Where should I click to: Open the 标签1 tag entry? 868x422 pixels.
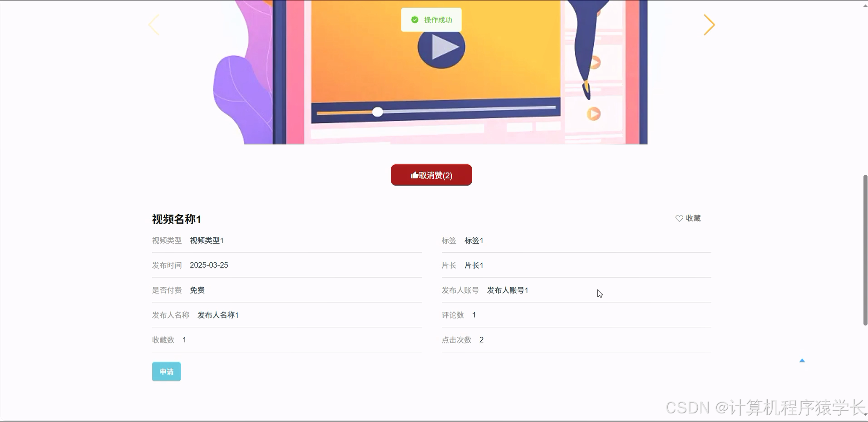pos(473,240)
